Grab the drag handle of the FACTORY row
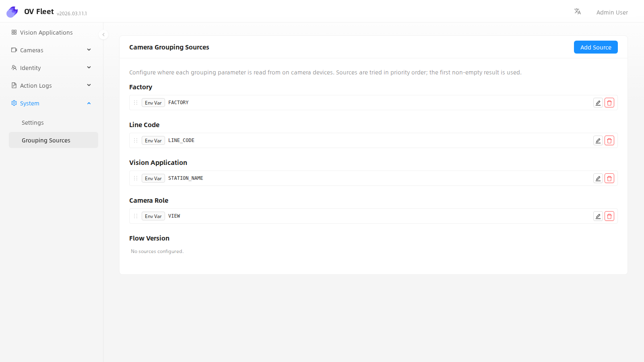This screenshot has width=644, height=362. pos(136,103)
